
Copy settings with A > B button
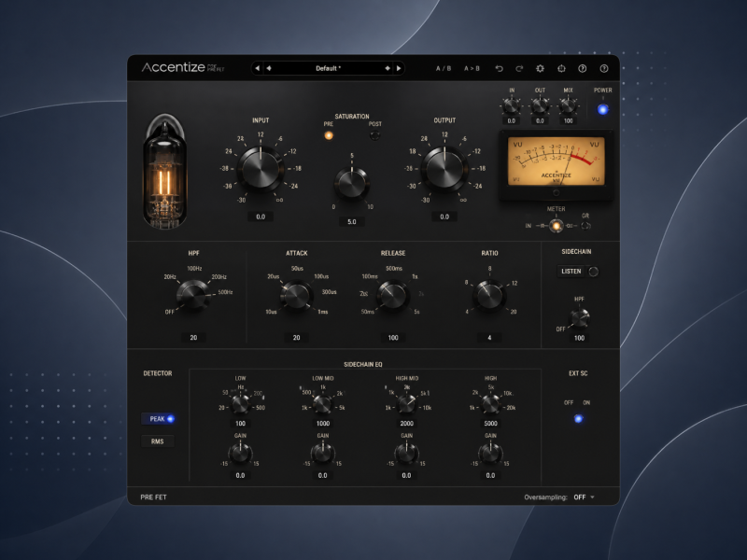click(472, 68)
